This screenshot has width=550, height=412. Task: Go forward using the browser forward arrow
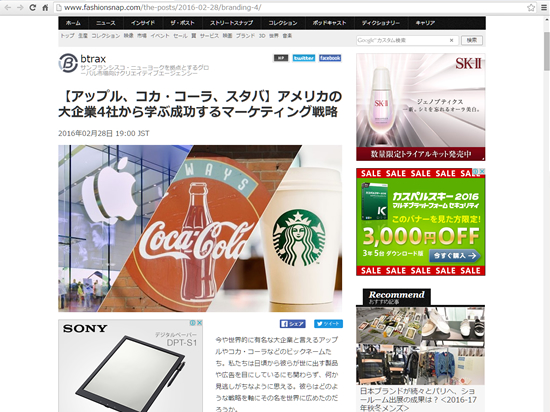[x=20, y=7]
